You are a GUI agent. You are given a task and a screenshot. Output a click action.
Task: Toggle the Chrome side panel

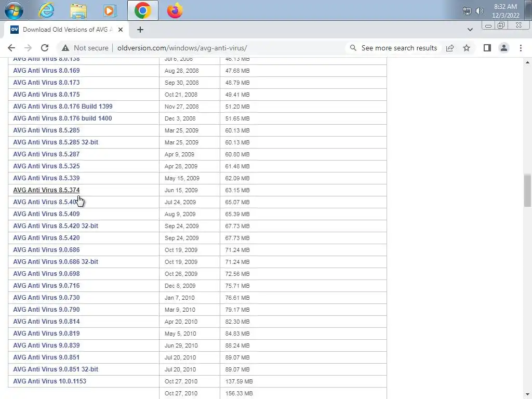point(487,48)
